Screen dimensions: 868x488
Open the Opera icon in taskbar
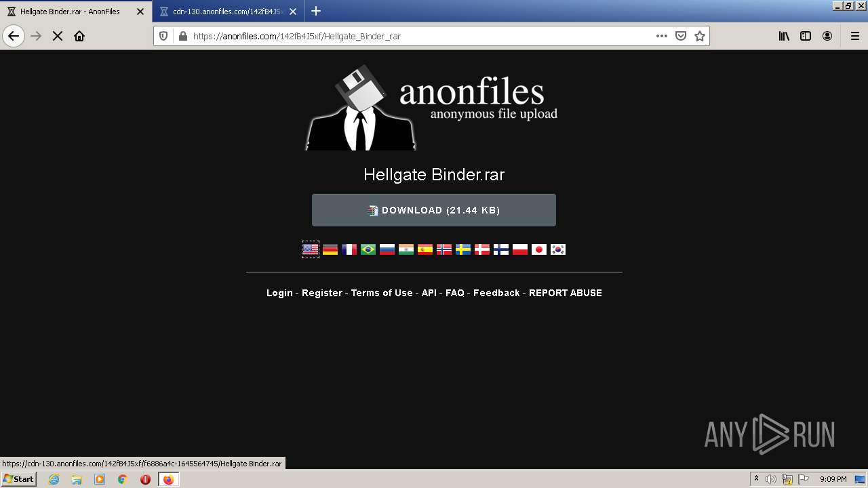pyautogui.click(x=145, y=479)
